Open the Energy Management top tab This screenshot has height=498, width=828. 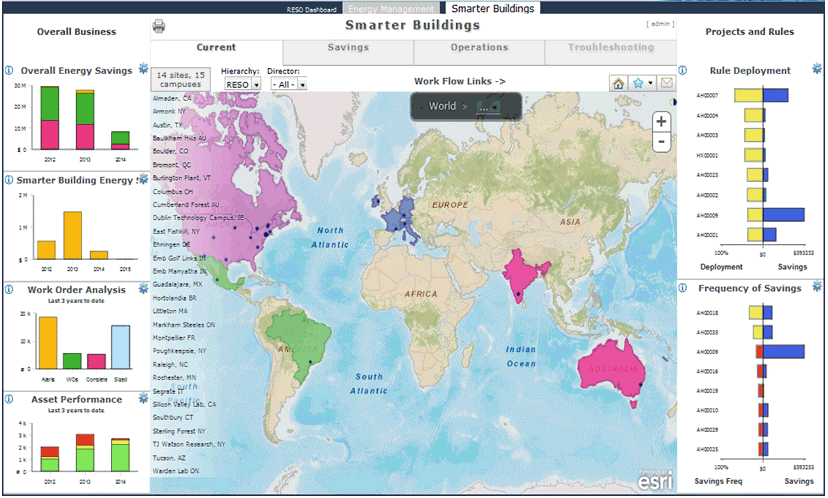click(391, 9)
